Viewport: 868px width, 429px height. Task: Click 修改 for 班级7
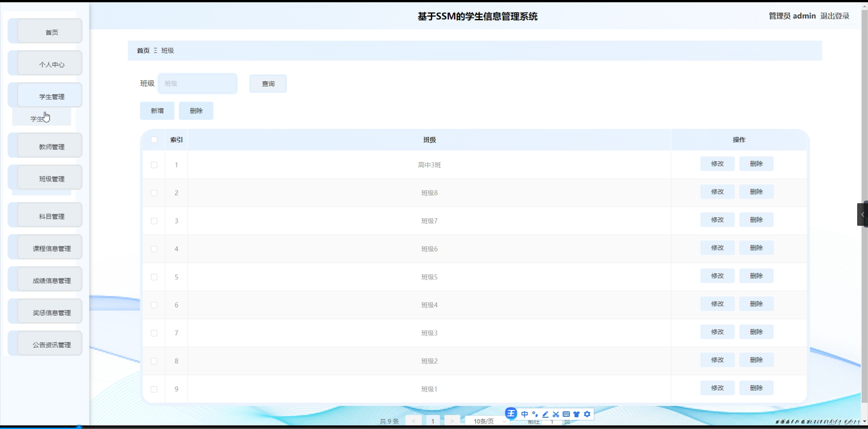pyautogui.click(x=717, y=219)
